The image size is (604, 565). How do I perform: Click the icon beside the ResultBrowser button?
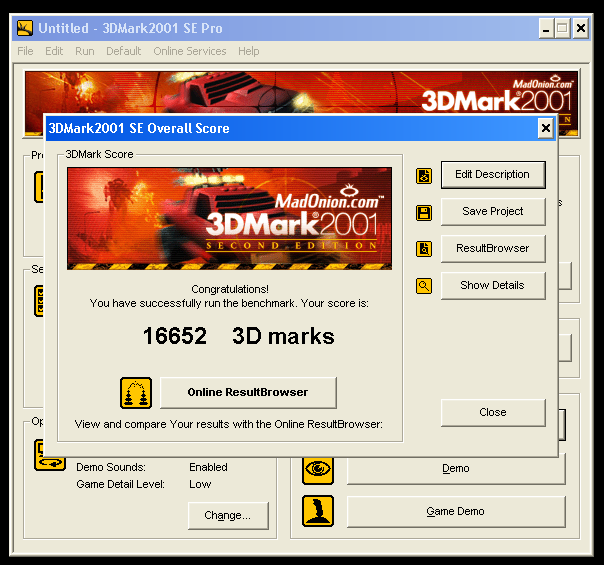click(x=424, y=249)
